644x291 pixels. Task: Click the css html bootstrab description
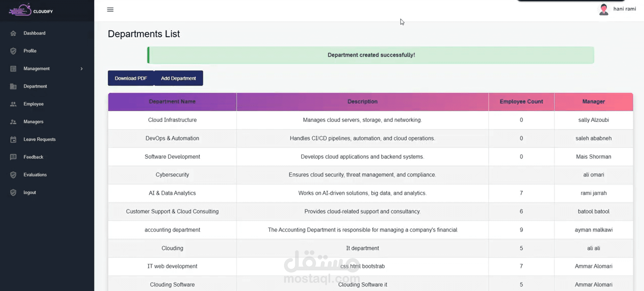[362, 266]
